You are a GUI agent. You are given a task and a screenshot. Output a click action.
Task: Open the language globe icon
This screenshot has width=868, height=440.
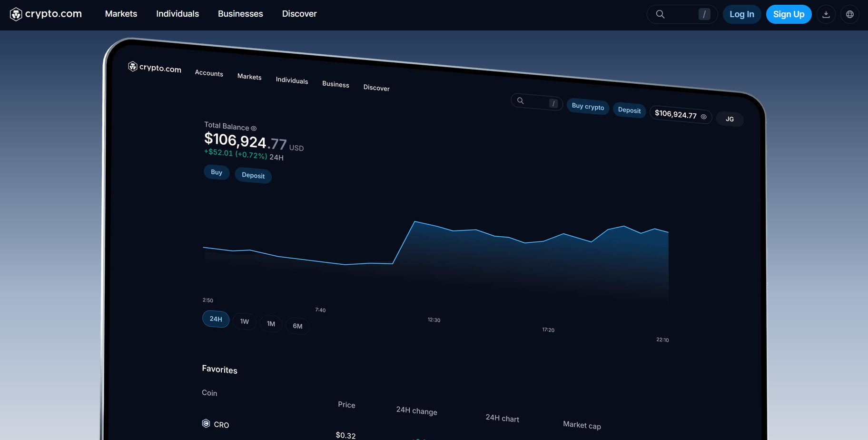tap(850, 14)
